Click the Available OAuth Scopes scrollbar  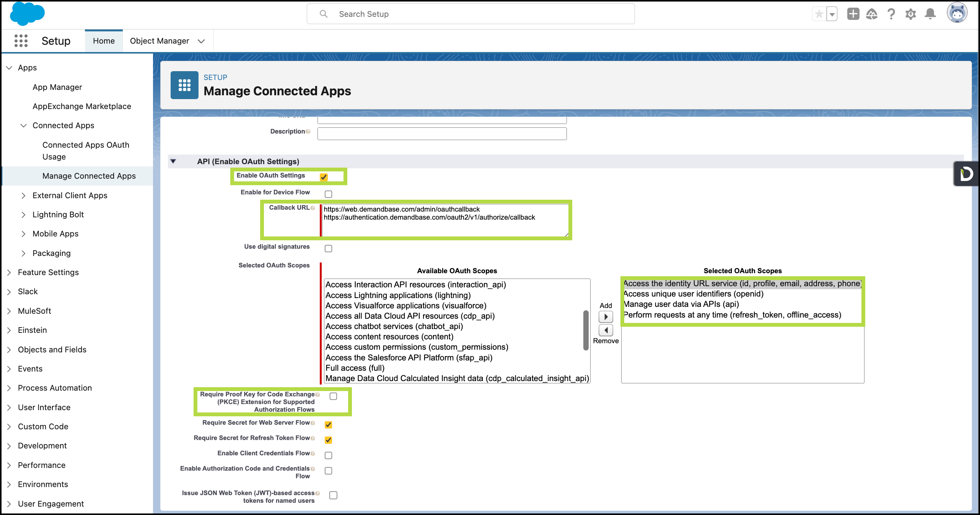[586, 330]
